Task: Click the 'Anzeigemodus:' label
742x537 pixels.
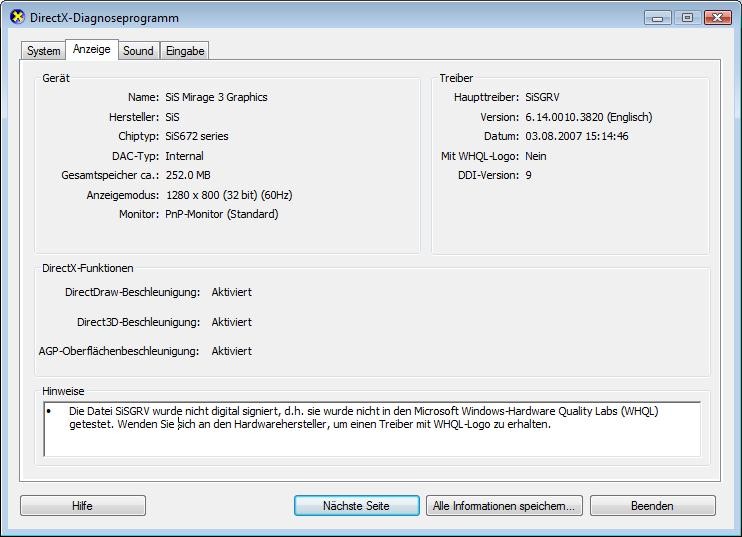Action: pyautogui.click(x=123, y=195)
